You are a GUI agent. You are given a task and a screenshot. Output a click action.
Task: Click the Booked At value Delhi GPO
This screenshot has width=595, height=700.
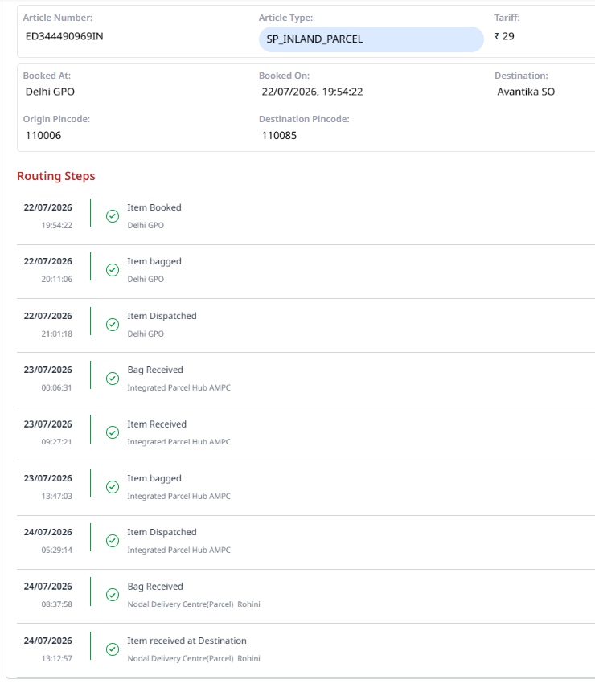pos(50,92)
